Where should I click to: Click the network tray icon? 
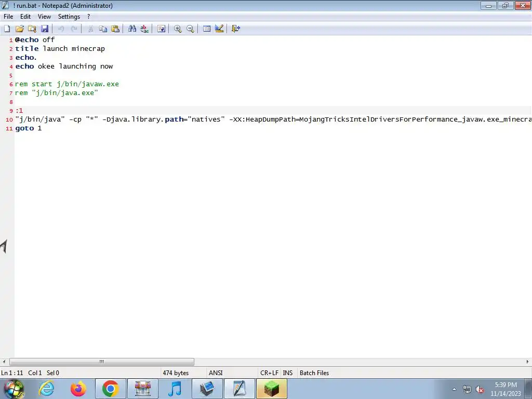point(467,390)
